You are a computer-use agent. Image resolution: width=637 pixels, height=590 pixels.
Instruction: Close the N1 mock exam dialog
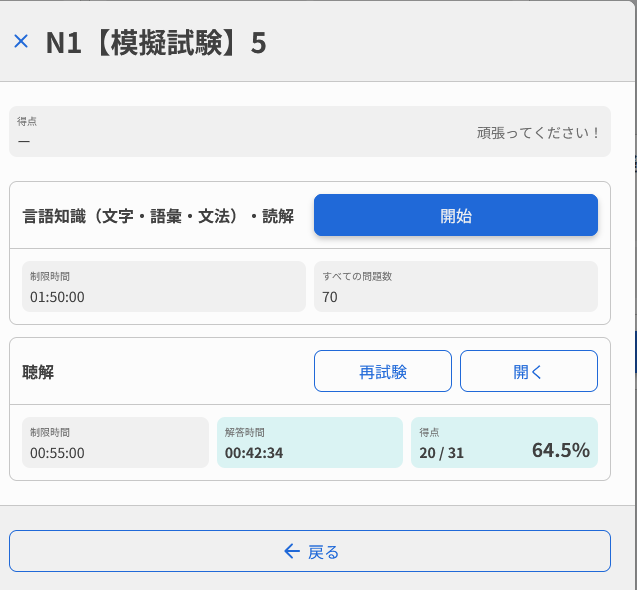pos(21,41)
